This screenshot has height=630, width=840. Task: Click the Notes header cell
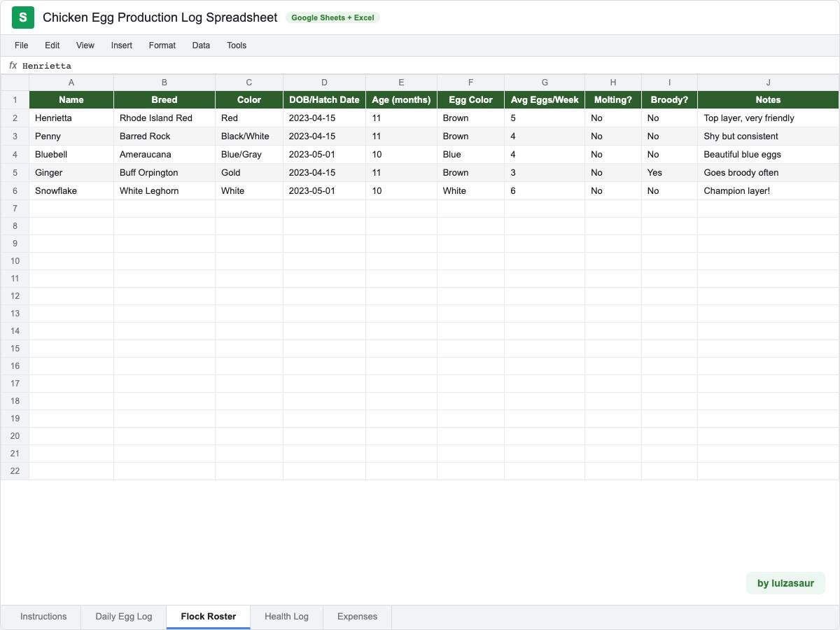pyautogui.click(x=768, y=100)
